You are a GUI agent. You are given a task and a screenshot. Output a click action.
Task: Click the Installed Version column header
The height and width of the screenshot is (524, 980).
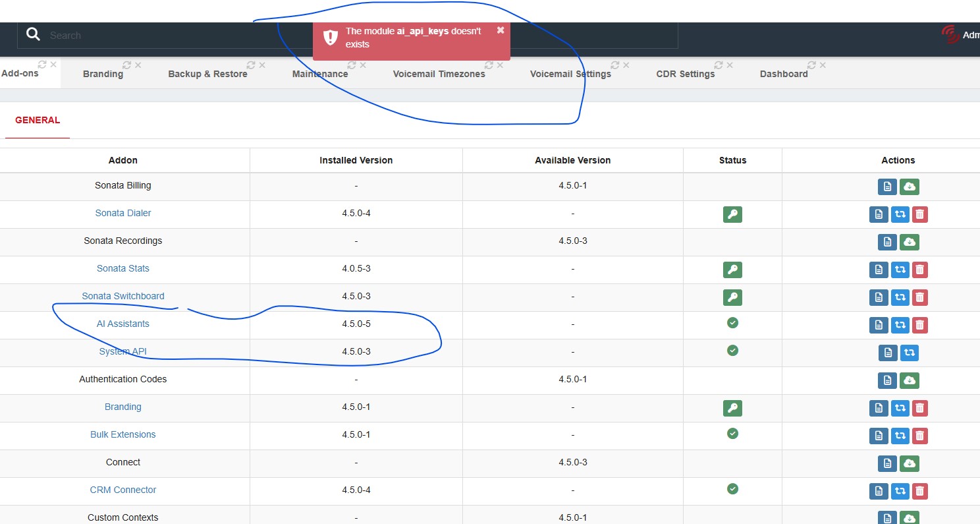[x=356, y=160]
